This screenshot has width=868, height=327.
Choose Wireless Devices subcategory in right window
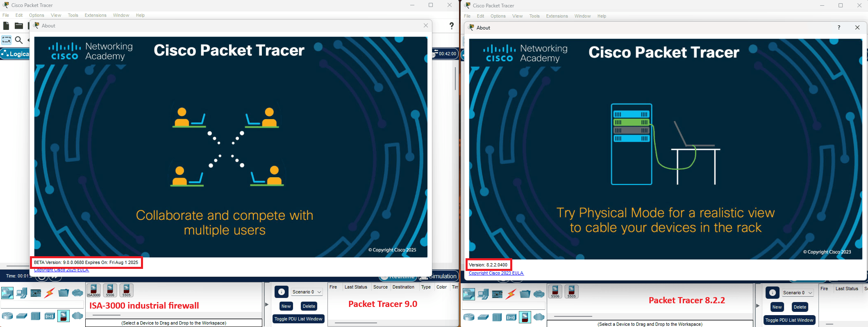pyautogui.click(x=511, y=317)
